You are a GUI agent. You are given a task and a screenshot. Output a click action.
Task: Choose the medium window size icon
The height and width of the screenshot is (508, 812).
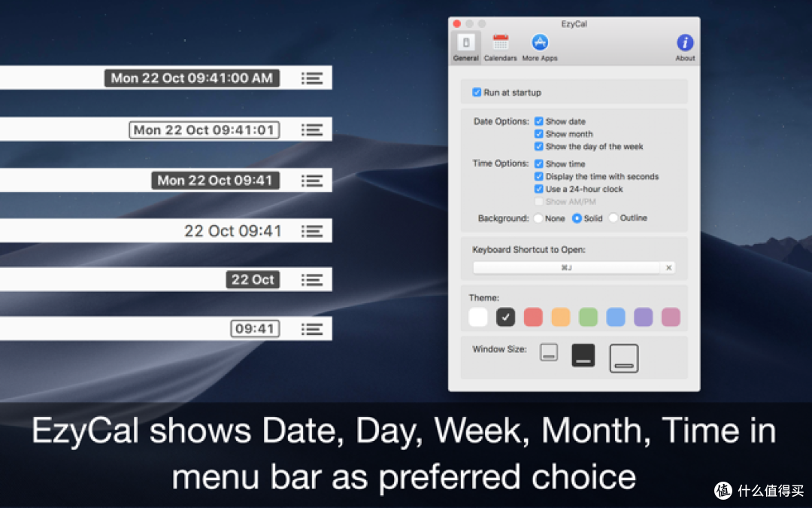click(583, 355)
